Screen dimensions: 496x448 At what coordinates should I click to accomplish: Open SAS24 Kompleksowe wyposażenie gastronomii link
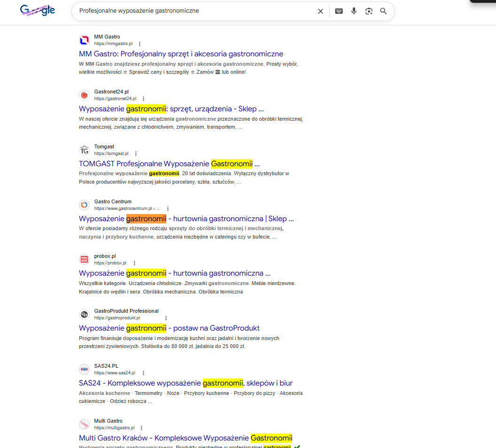(x=186, y=383)
